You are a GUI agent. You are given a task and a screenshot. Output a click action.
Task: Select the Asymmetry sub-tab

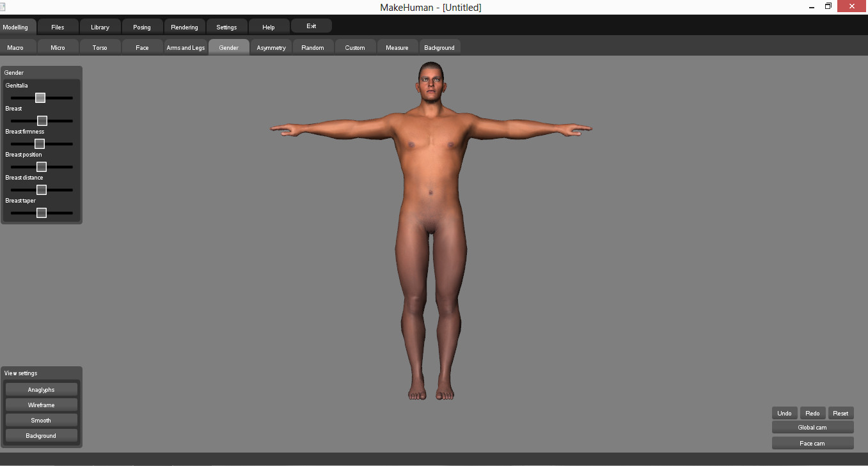[271, 47]
